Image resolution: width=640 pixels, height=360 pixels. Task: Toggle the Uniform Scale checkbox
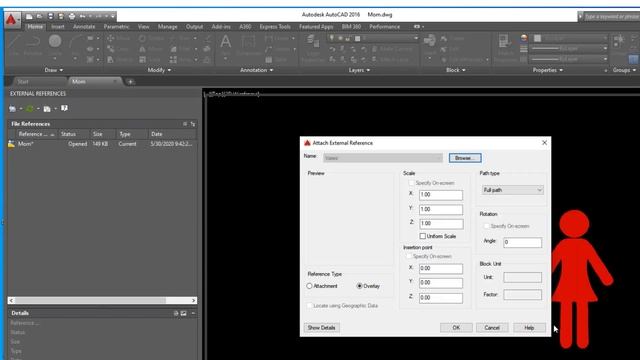[423, 236]
